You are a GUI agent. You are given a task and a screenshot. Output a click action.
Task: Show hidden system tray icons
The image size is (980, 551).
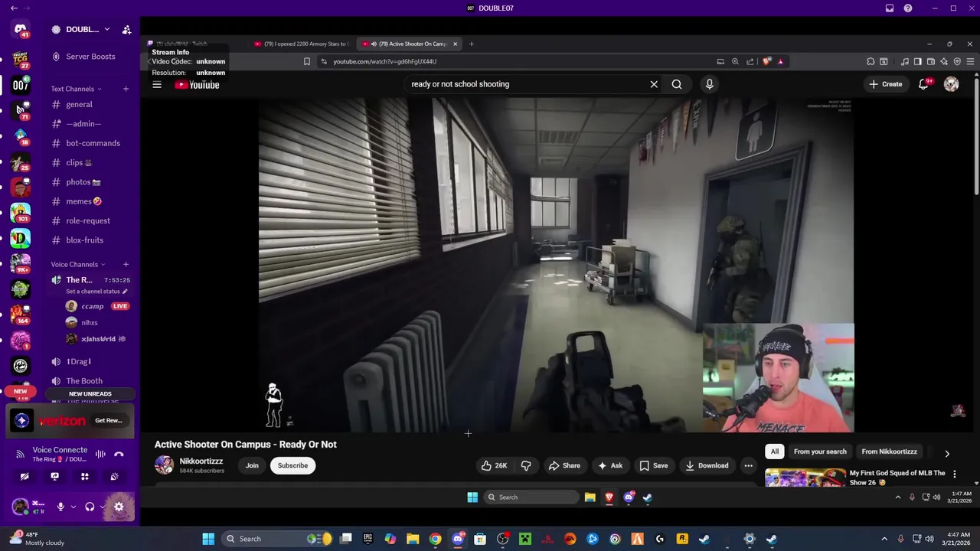tap(884, 539)
